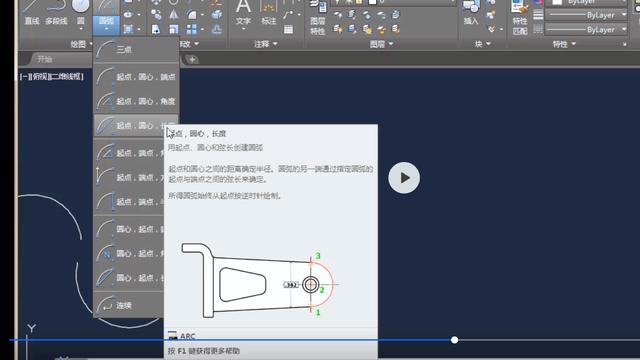Click the new drawing tab plus button
The image size is (640, 360).
pos(192,60)
